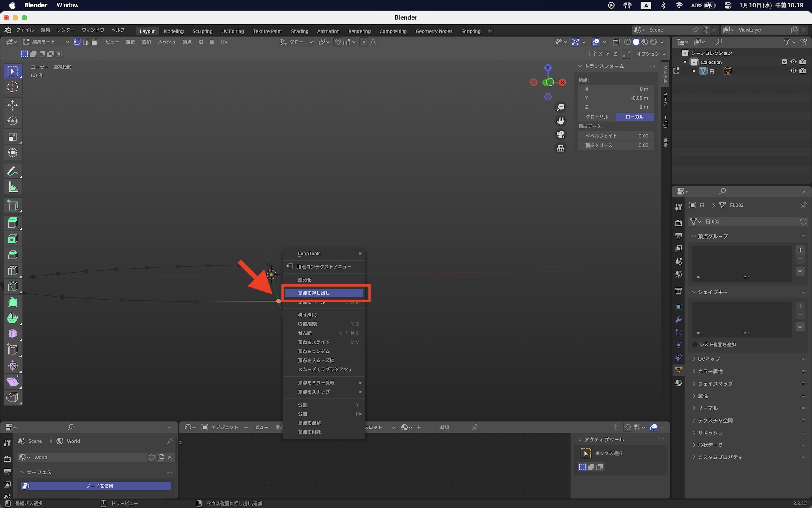This screenshot has height=508, width=812.
Task: Select the Annotate pencil tool
Action: click(13, 171)
